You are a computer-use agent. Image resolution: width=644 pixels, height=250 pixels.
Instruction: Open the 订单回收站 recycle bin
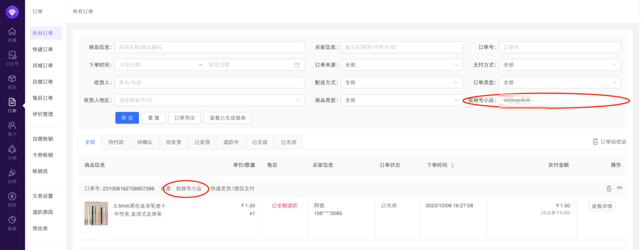click(x=609, y=142)
